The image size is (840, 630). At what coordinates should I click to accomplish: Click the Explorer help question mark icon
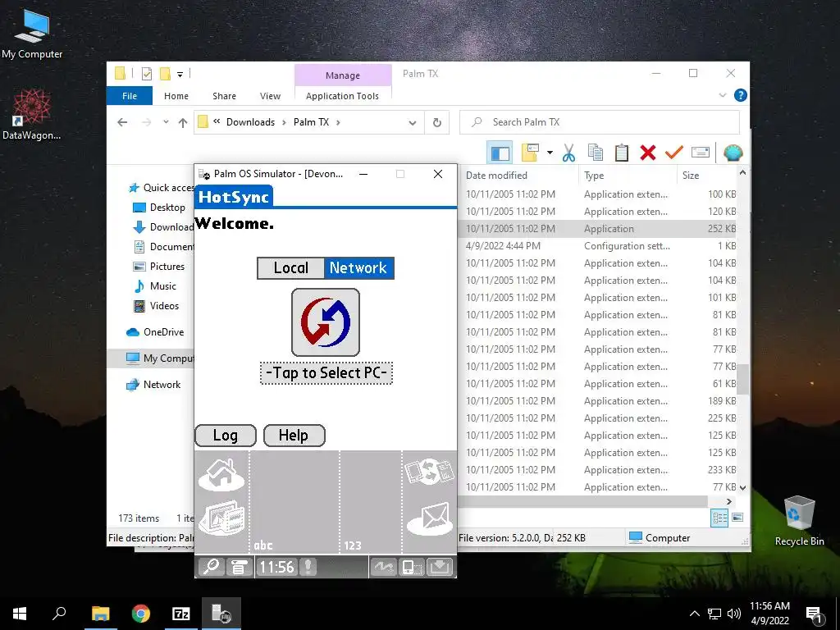741,95
